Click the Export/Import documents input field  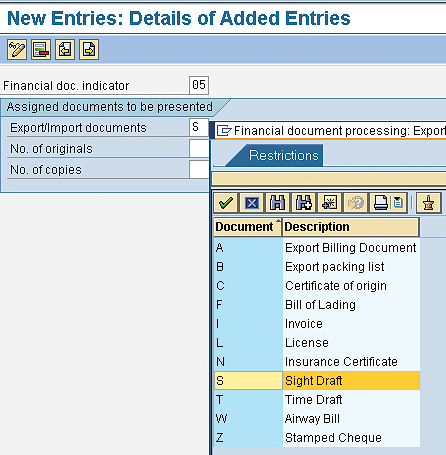click(199, 127)
